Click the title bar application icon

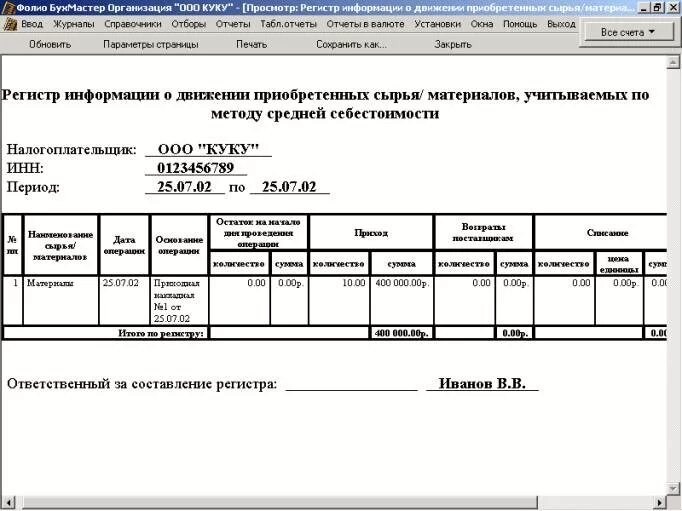(x=8, y=7)
